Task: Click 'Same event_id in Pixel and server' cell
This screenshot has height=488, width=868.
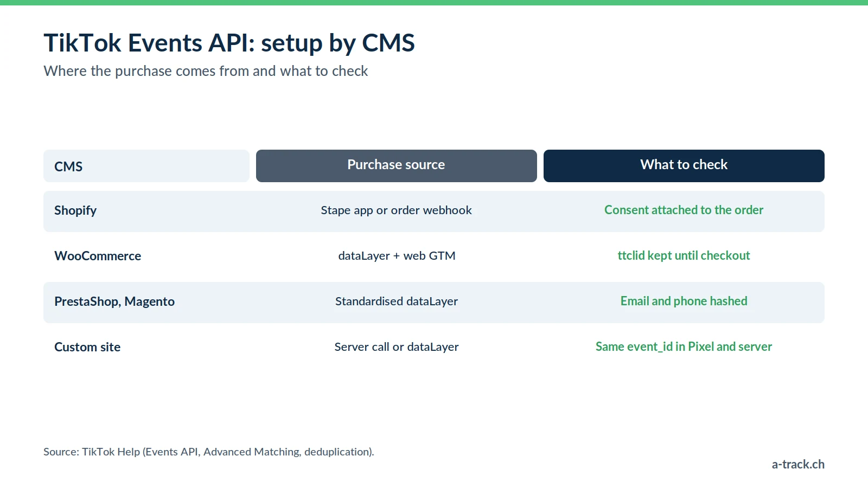Action: click(x=684, y=347)
